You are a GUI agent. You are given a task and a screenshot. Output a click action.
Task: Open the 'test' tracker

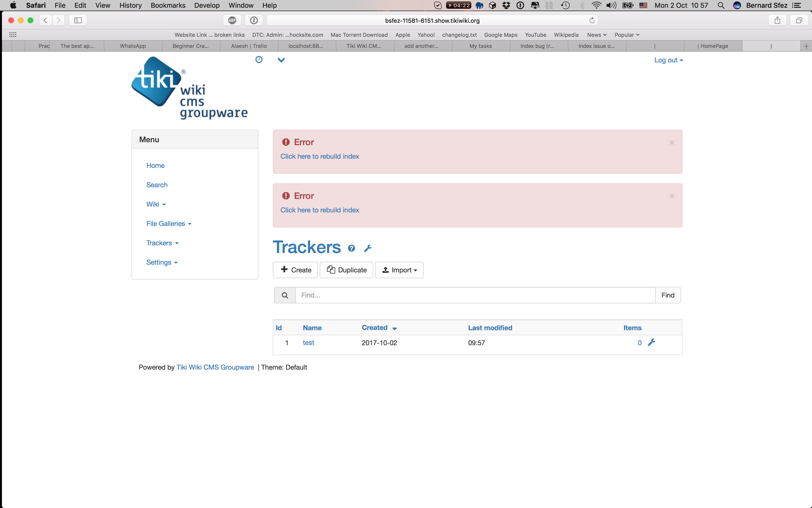(308, 342)
